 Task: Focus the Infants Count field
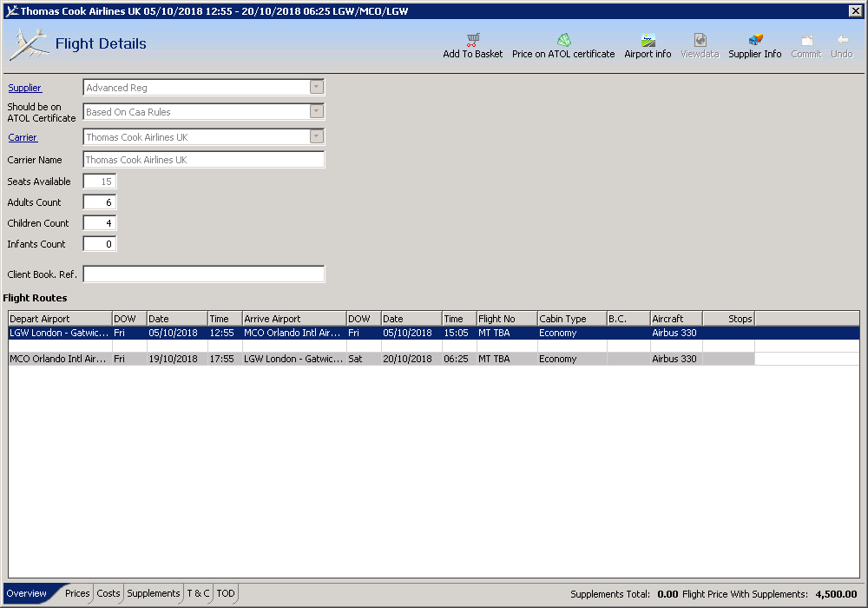pyautogui.click(x=100, y=244)
